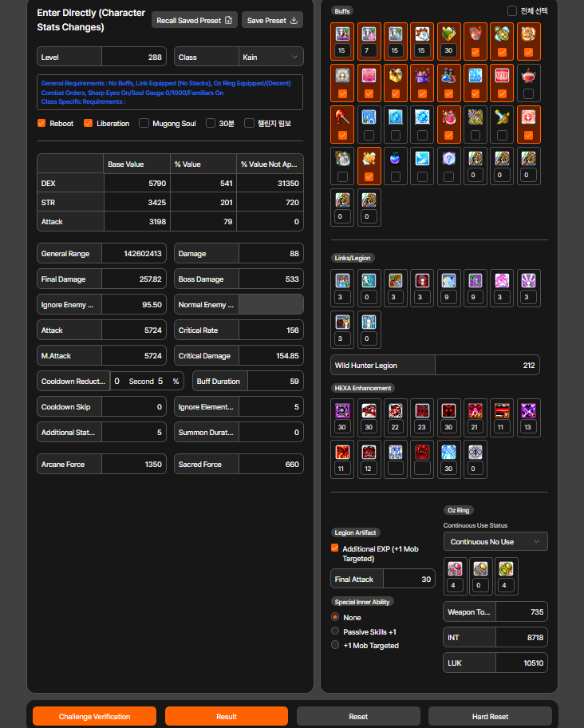Edit the Weapon To... field 735
Viewport: 584px width, 728px height.
click(x=522, y=611)
